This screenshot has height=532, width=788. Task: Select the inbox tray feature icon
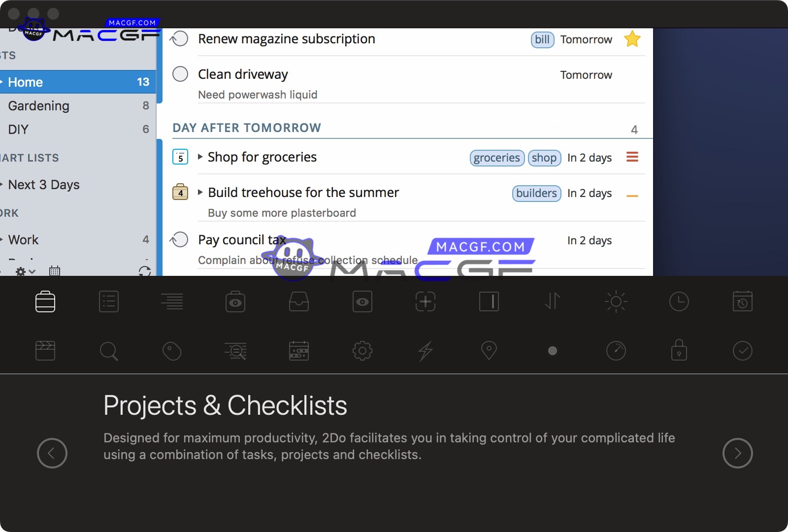(x=299, y=301)
